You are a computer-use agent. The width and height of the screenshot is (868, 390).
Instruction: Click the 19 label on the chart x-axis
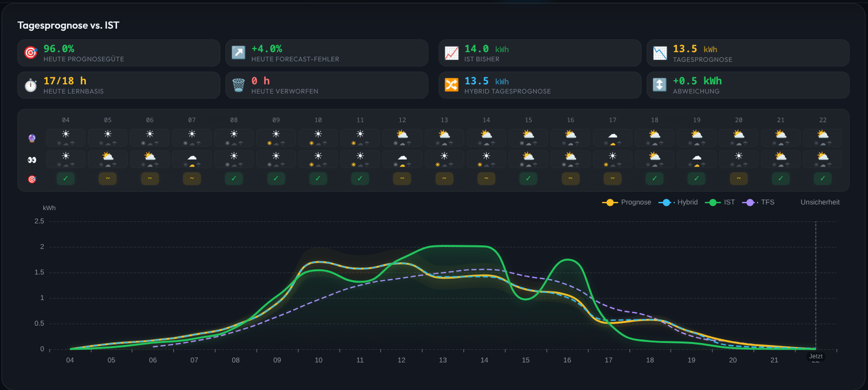(691, 360)
